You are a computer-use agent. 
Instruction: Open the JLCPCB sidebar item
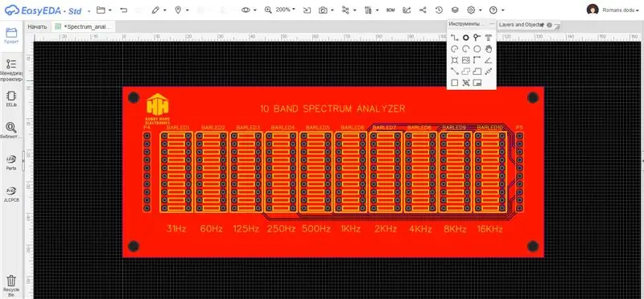pyautogui.click(x=11, y=195)
